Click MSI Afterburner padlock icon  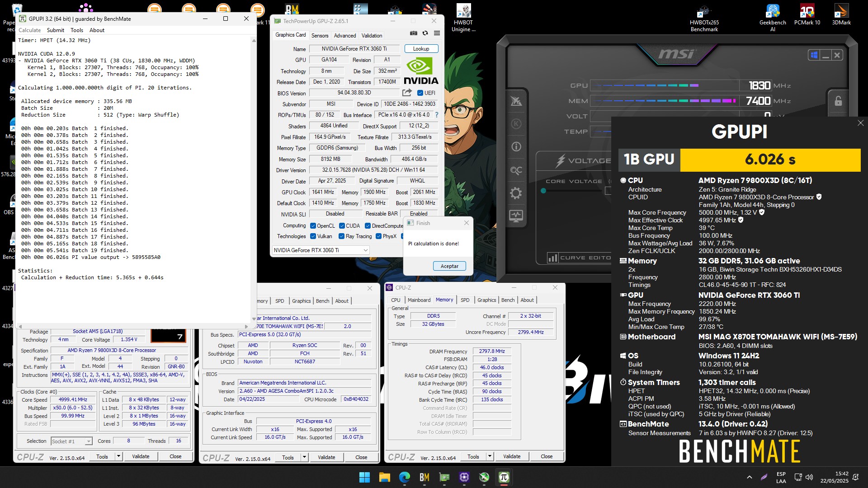click(x=838, y=101)
